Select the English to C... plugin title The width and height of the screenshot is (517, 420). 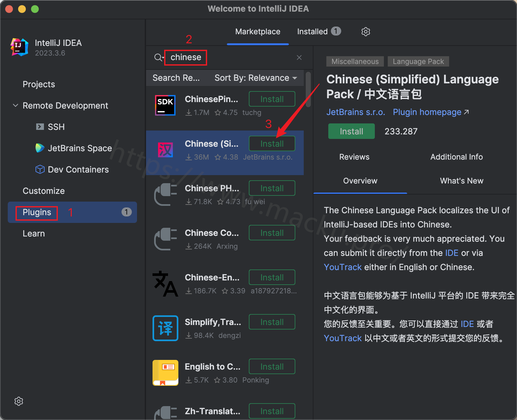click(213, 367)
